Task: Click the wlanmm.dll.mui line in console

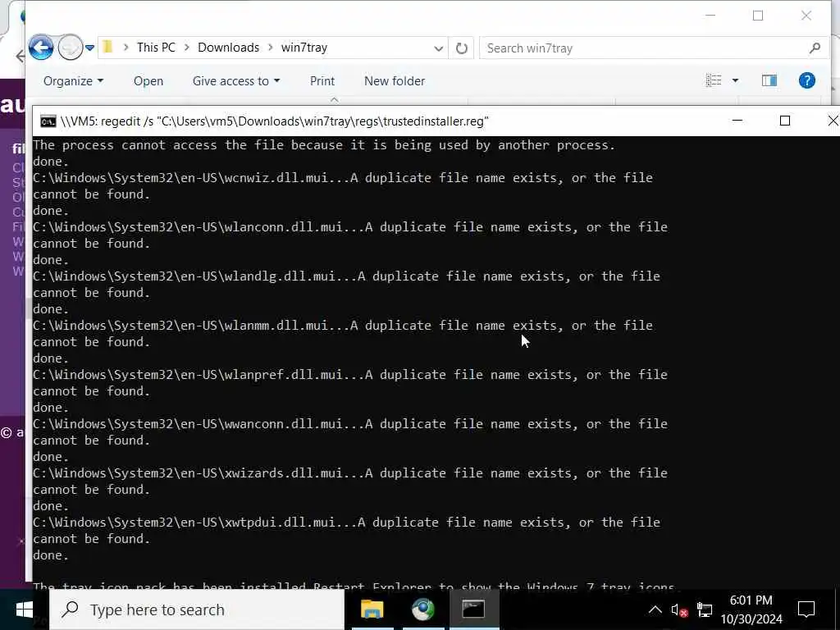Action: pyautogui.click(x=343, y=326)
